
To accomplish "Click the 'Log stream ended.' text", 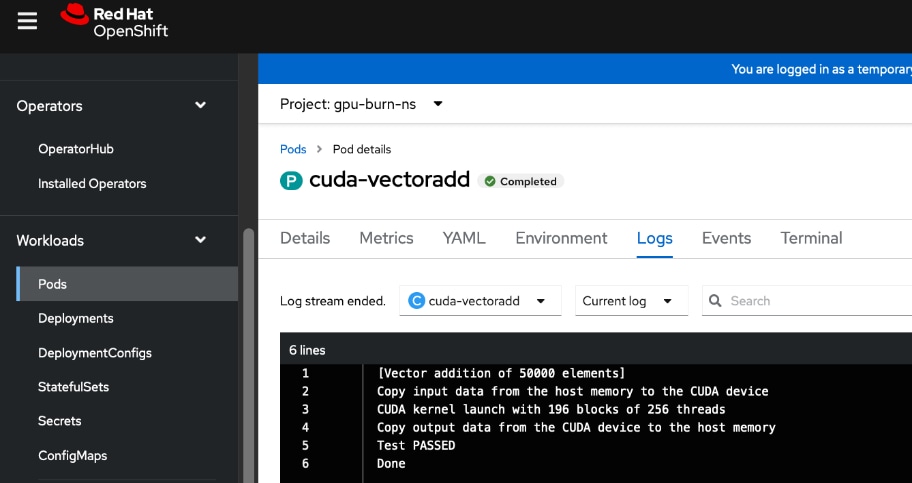I will 333,301.
